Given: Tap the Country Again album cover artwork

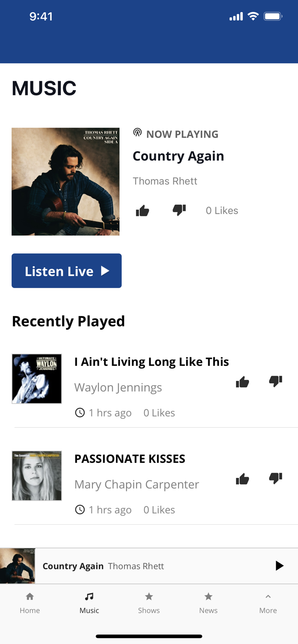Looking at the screenshot, I should (x=65, y=181).
